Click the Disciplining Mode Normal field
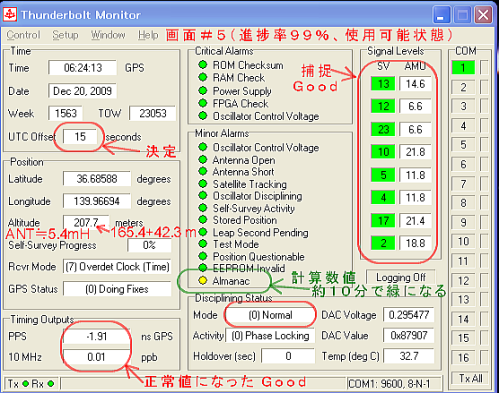 click(270, 315)
